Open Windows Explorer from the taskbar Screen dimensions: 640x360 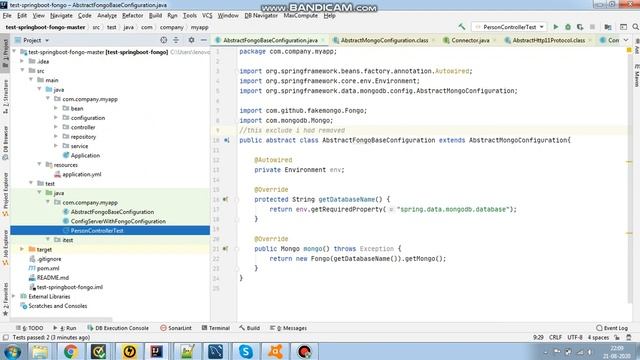tap(40, 351)
